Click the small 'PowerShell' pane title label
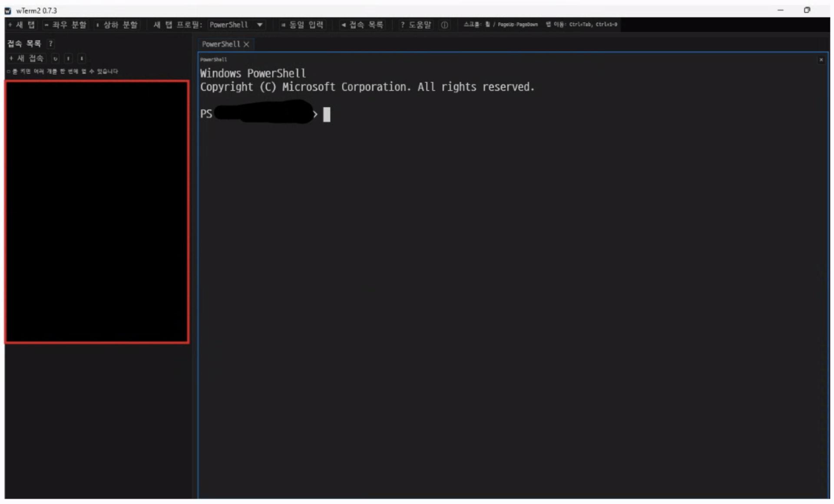 [x=213, y=59]
